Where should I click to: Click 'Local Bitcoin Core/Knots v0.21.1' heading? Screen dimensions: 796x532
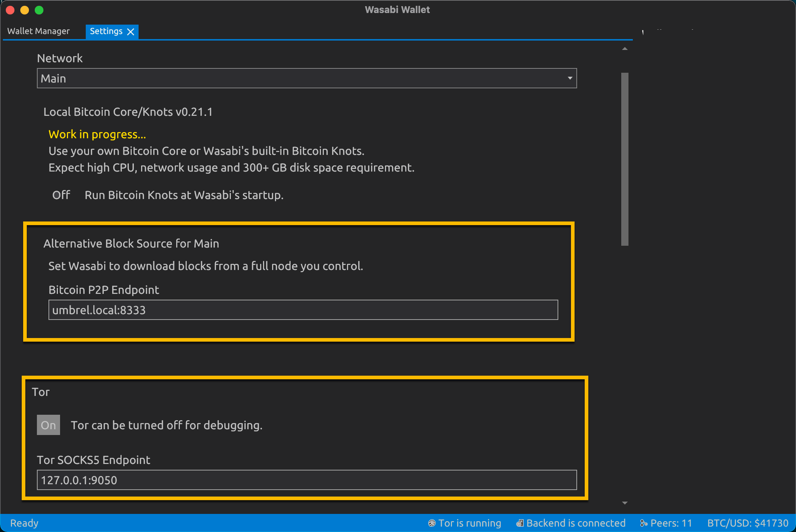coord(128,112)
